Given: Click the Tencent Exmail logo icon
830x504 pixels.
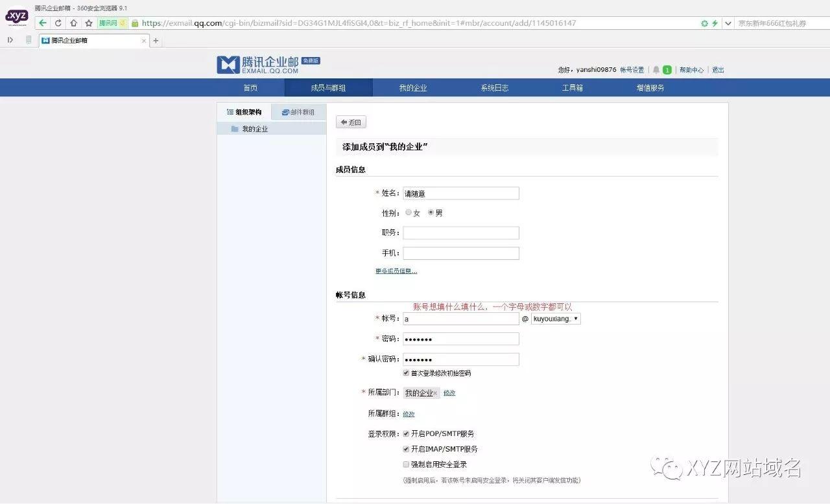Looking at the screenshot, I should 226,64.
